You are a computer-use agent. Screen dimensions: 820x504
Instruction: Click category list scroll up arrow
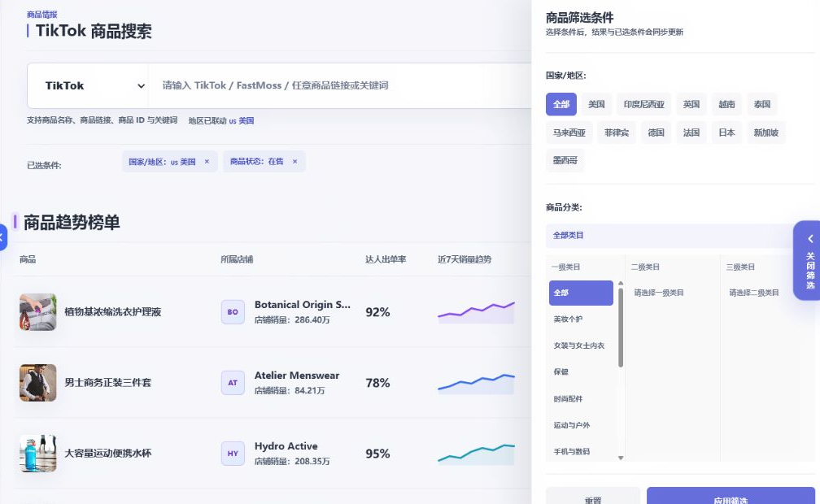click(x=621, y=284)
